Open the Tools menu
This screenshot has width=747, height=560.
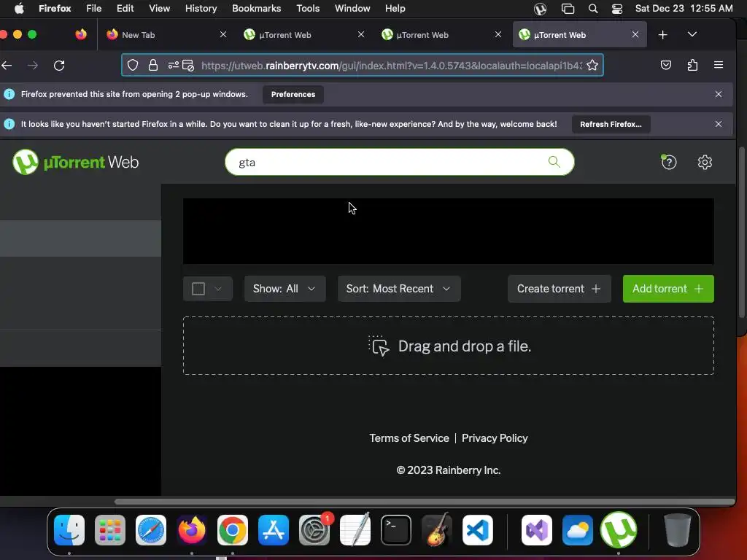tap(308, 8)
